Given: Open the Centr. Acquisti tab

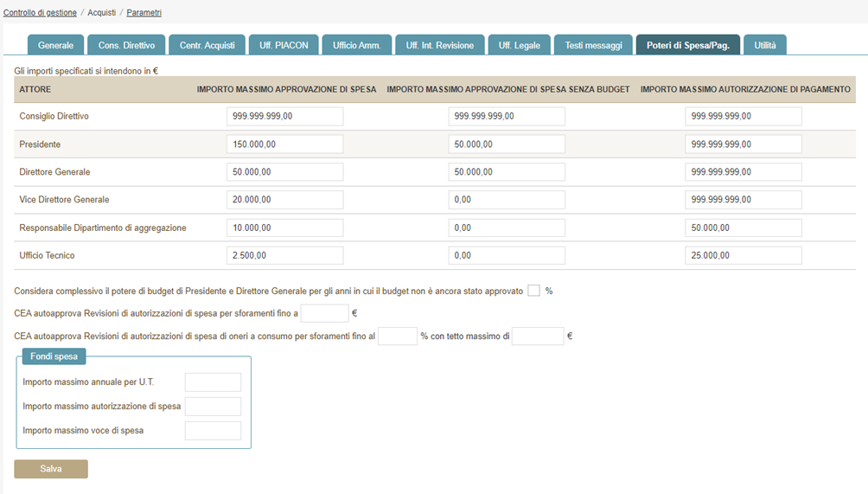Looking at the screenshot, I should coord(207,45).
